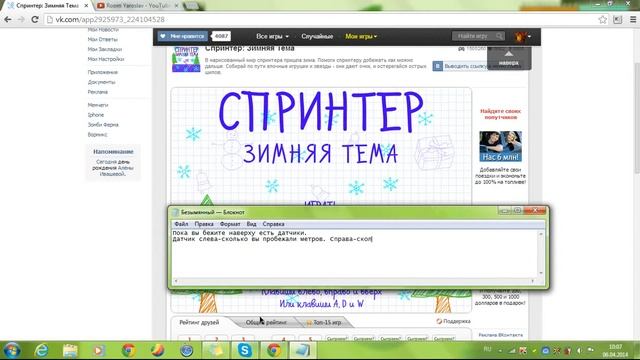640x360 pixels.
Task: Click the Notepad title bar icon
Action: click(176, 212)
